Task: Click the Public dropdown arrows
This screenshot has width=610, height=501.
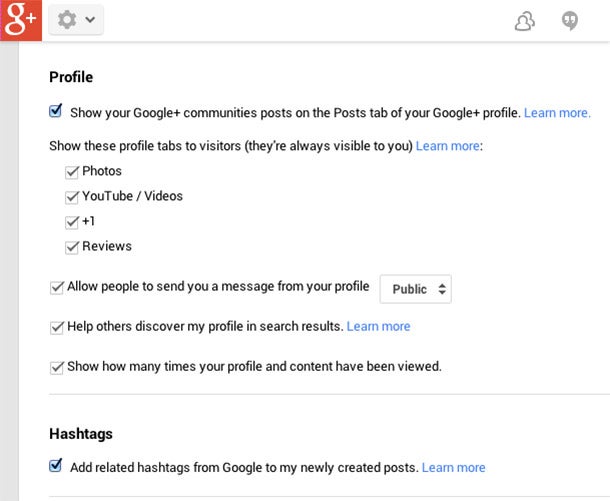Action: coord(442,289)
